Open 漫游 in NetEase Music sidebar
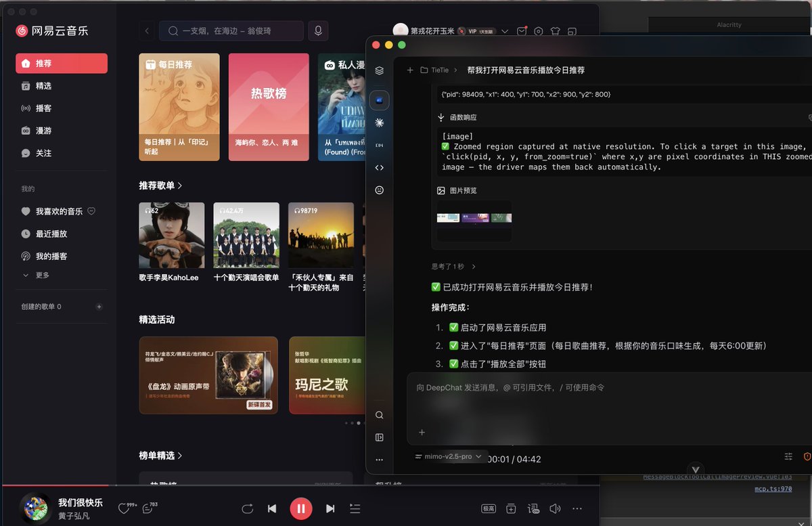This screenshot has height=526, width=812. pyautogui.click(x=62, y=131)
